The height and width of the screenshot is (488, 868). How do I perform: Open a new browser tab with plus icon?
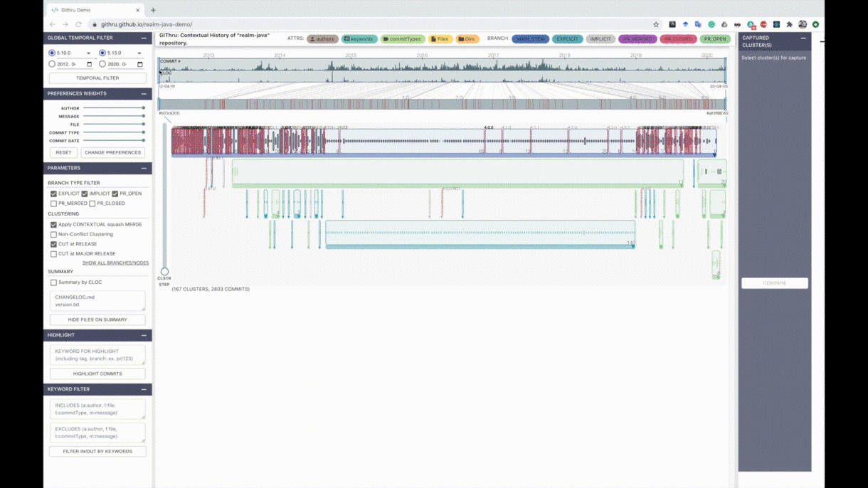pos(153,10)
